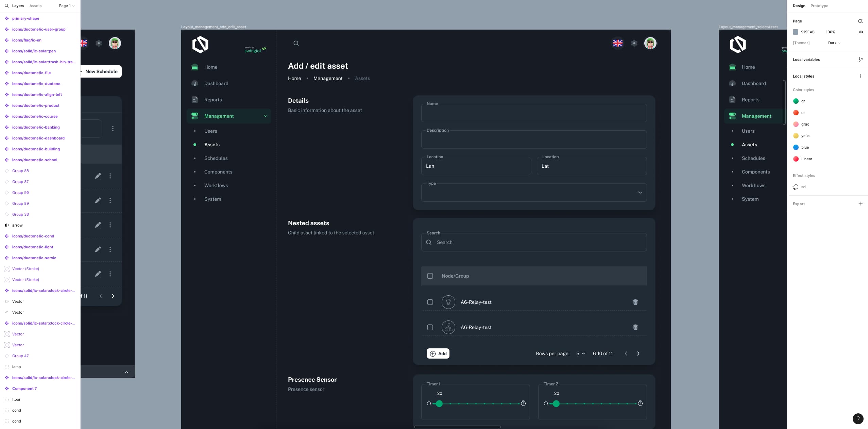The width and height of the screenshot is (868, 429).
Task: Toggle page background color visibility eye
Action: [x=861, y=32]
